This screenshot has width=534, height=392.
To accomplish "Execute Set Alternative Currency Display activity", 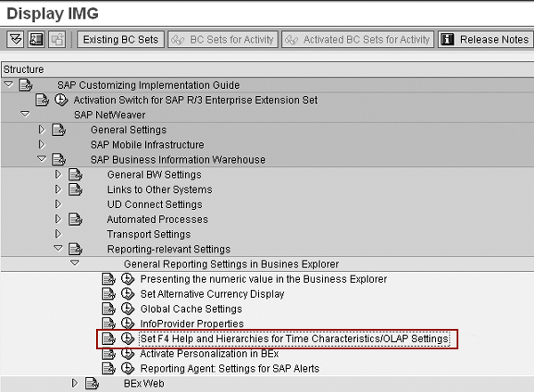I will [127, 294].
